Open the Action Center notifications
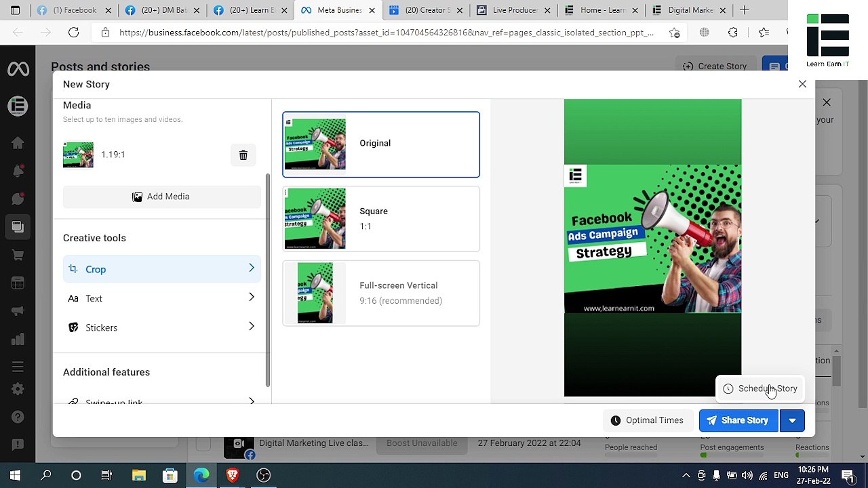The image size is (868, 488). [x=848, y=475]
